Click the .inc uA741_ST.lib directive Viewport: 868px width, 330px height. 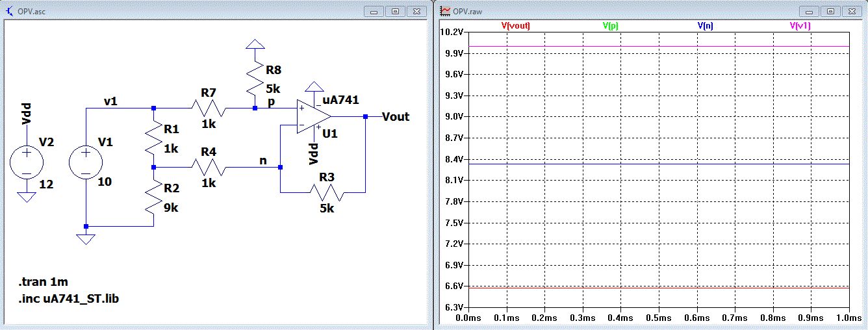(69, 299)
